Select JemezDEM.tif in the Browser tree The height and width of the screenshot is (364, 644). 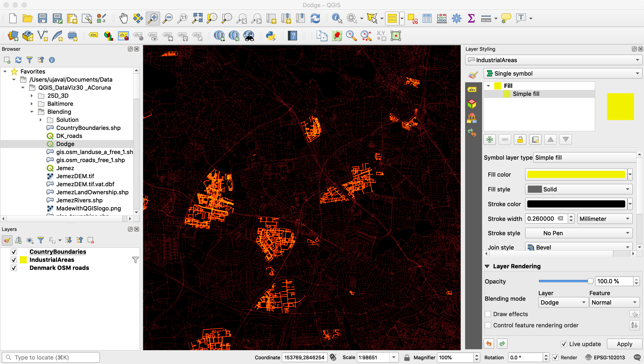[75, 176]
